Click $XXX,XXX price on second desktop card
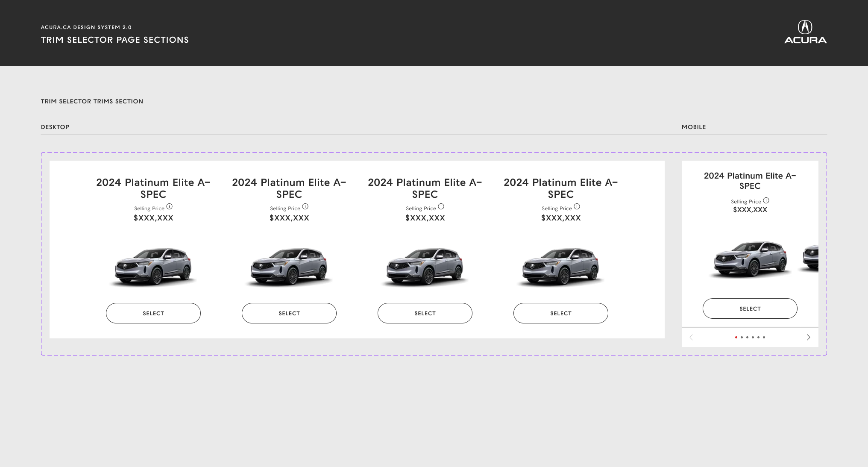 coord(289,218)
